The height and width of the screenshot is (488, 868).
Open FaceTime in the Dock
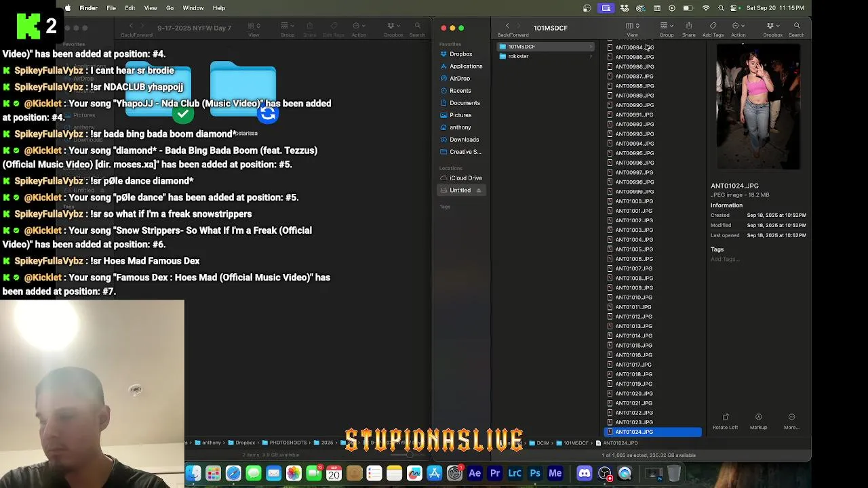[314, 473]
